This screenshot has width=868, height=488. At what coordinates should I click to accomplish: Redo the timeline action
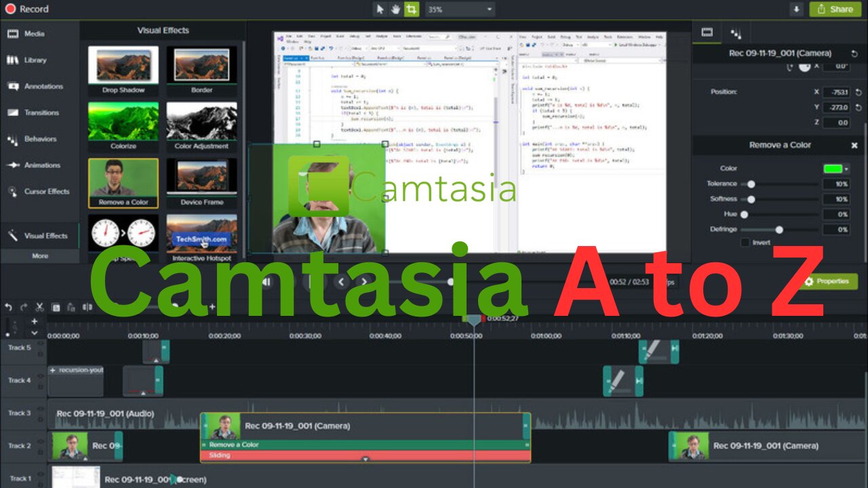point(24,307)
